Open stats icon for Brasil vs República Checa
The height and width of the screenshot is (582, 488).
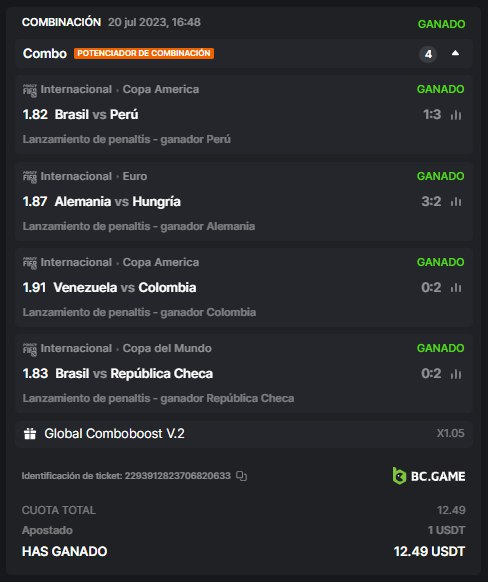pos(456,374)
